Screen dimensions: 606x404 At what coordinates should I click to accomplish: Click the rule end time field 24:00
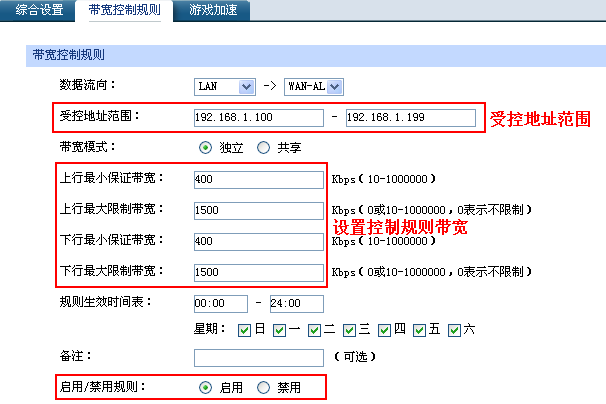pyautogui.click(x=297, y=303)
